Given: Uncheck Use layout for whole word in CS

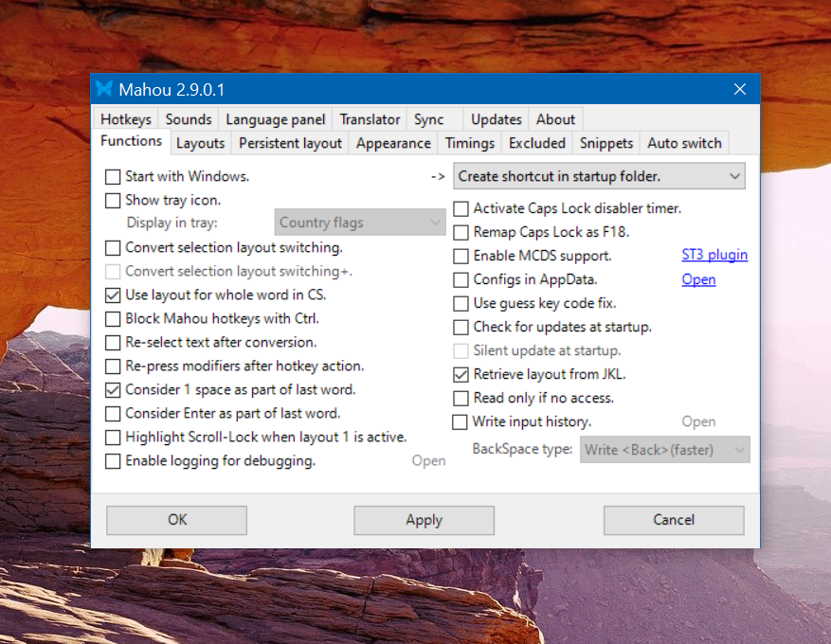Looking at the screenshot, I should pos(113,295).
